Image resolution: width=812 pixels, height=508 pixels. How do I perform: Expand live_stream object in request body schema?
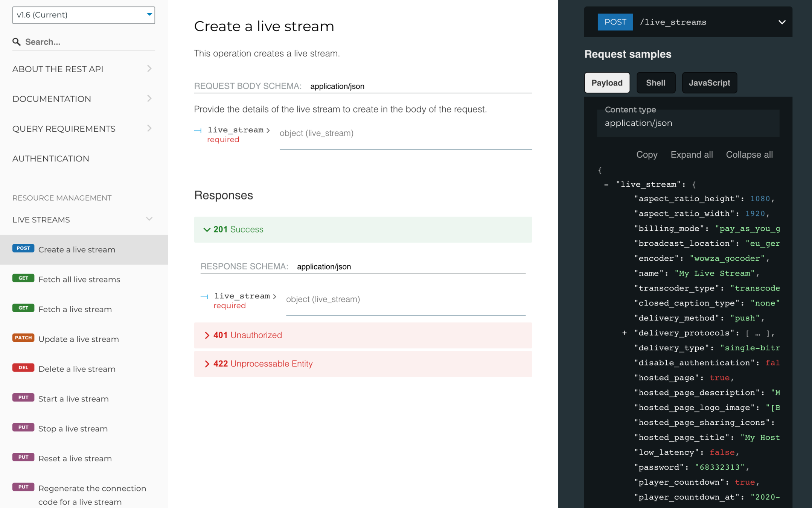click(239, 130)
